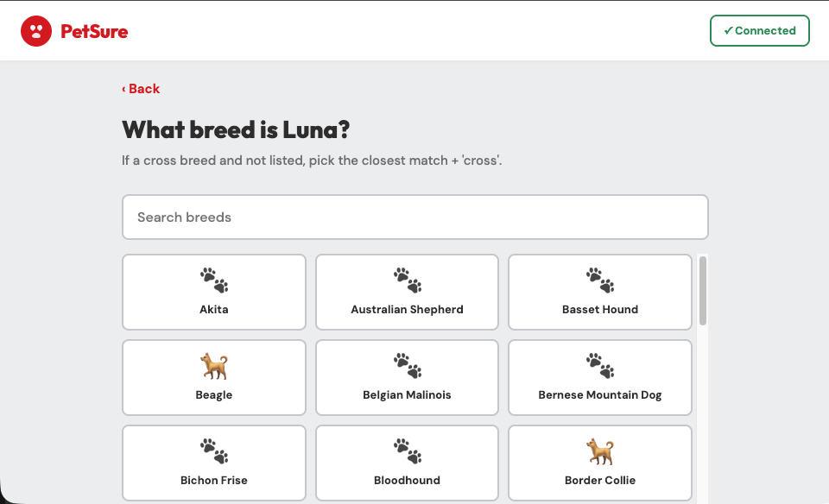Select the Akita breed card

213,292
